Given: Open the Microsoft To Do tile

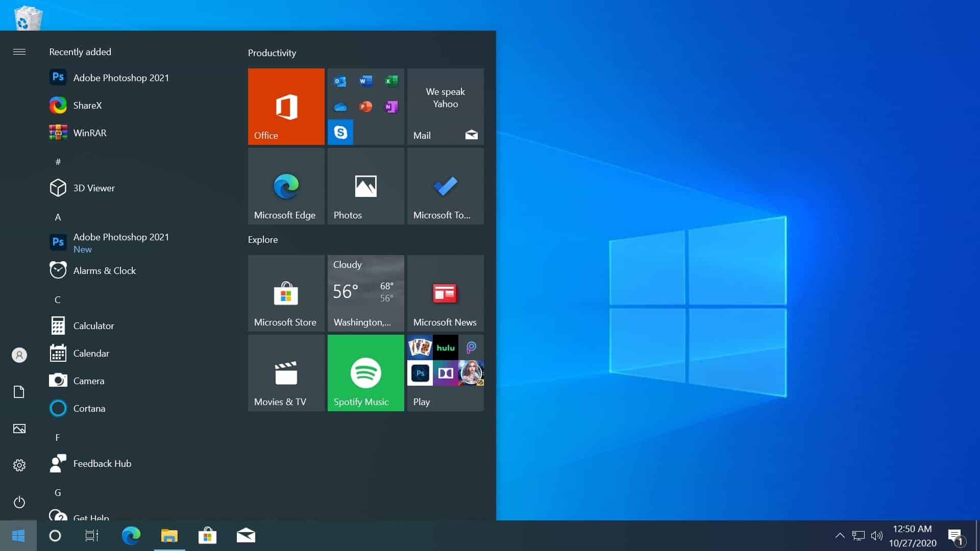Looking at the screenshot, I should tap(445, 186).
